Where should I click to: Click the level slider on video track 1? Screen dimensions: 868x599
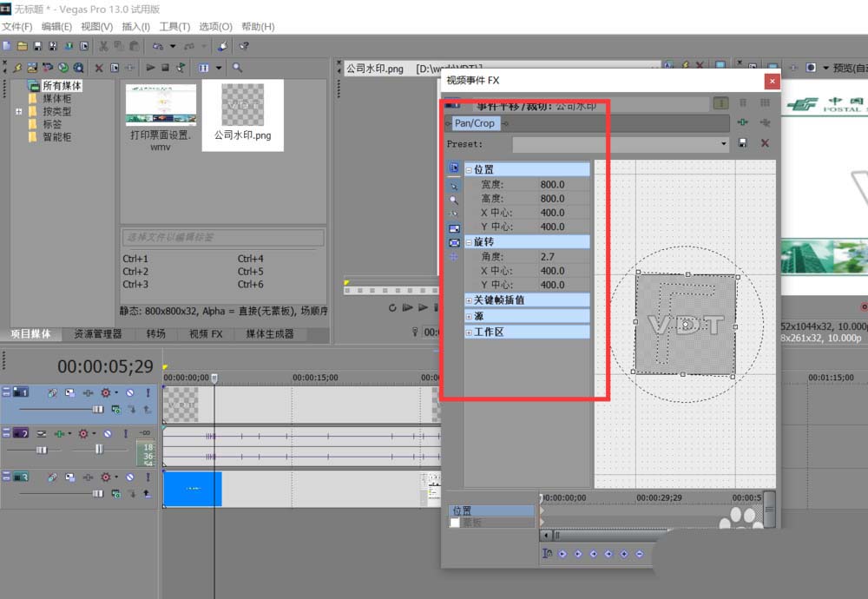click(x=97, y=409)
